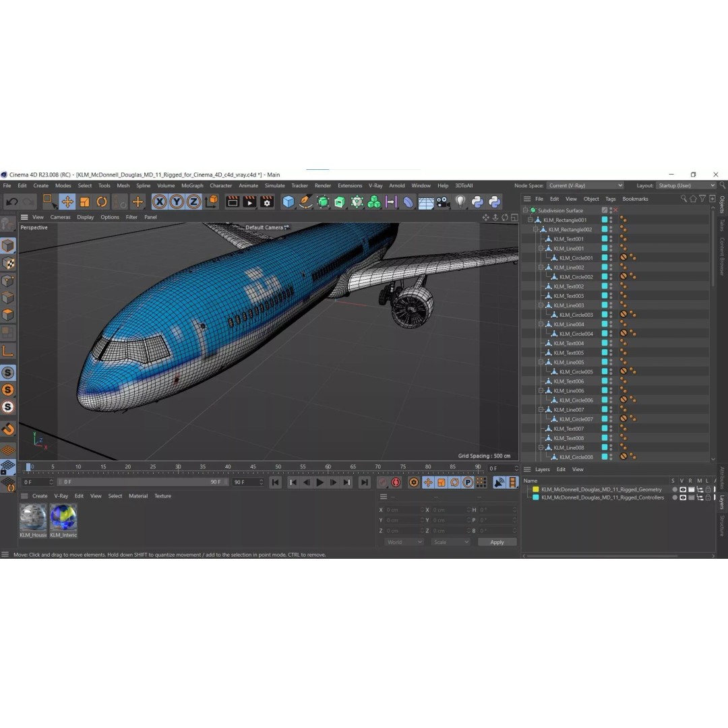Click the KLM_Interior material thumbnail

coord(63,517)
